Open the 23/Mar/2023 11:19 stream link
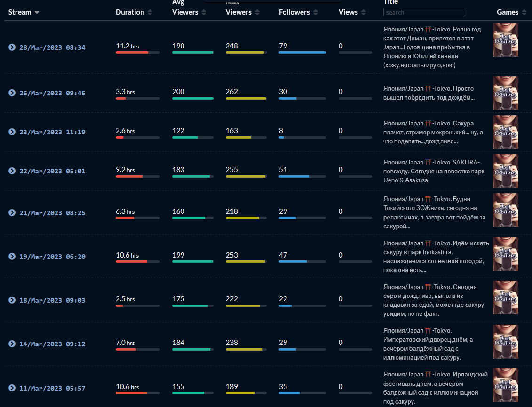Image resolution: width=532 pixels, height=407 pixels. tap(52, 132)
